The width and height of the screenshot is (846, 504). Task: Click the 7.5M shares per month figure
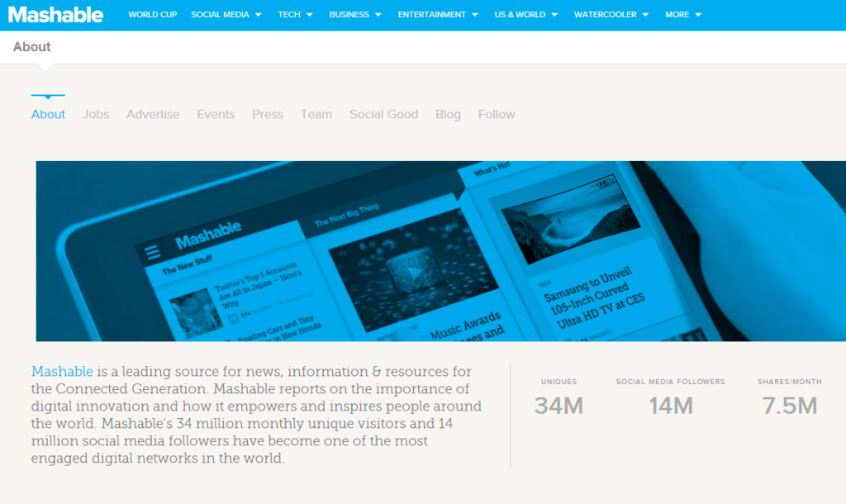click(790, 406)
